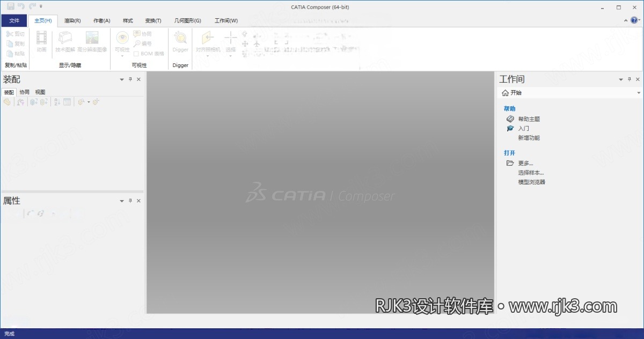Viewport: 644px width, 339px height.
Task: Open the 属性 panel options dropdown arrow
Action: 121,201
